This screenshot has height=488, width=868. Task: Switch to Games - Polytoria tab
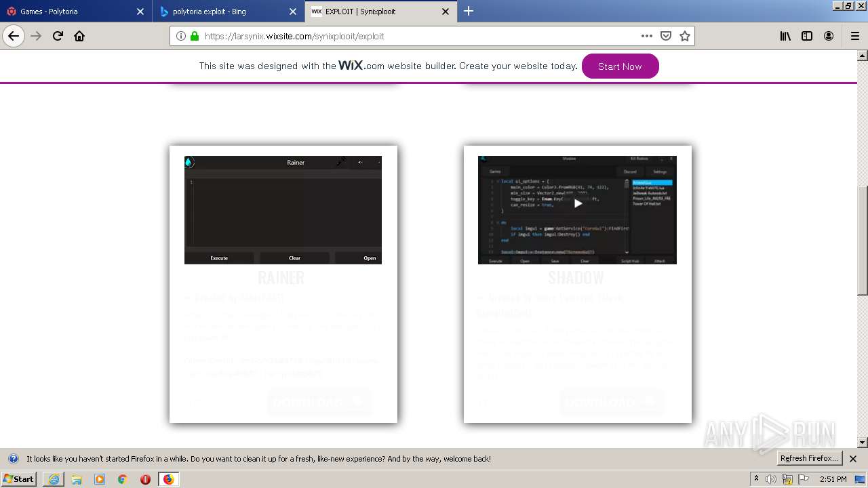(75, 12)
